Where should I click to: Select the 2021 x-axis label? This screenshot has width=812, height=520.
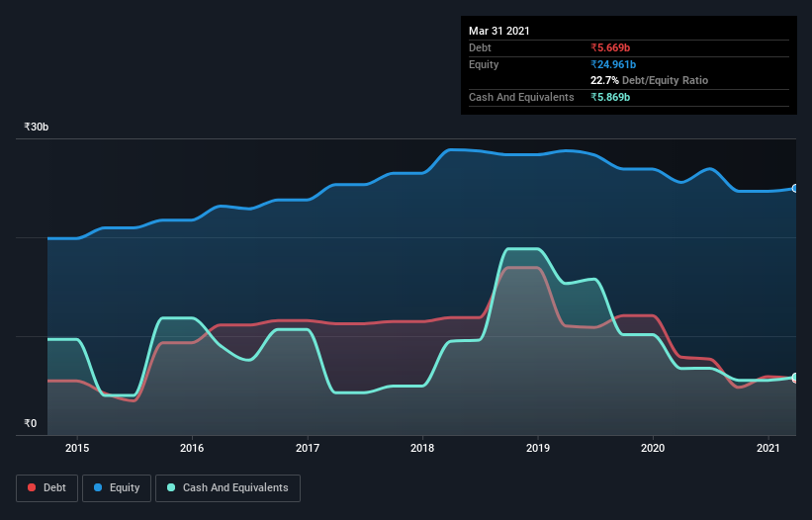(767, 448)
